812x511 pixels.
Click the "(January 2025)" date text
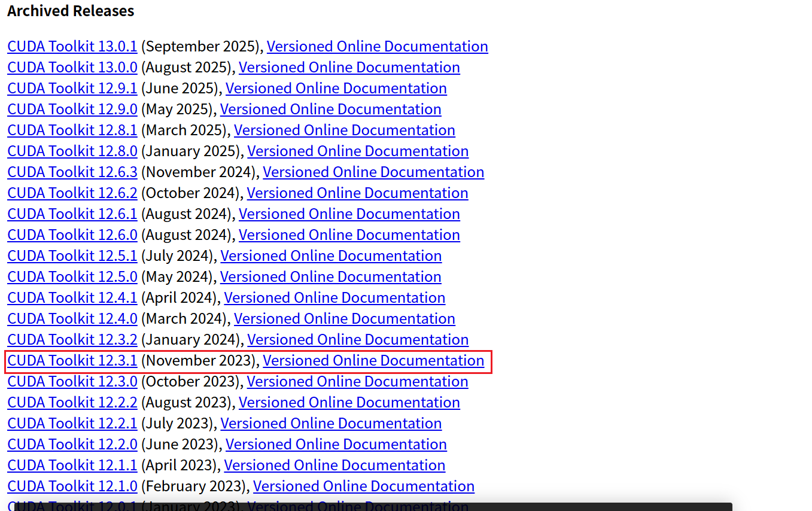click(x=190, y=151)
